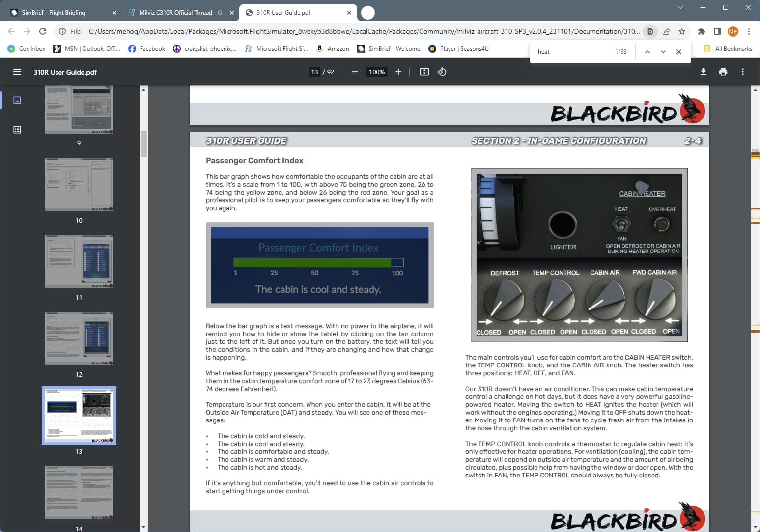This screenshot has height=532, width=760.
Task: Select page 10 thumbnail
Action: pyautogui.click(x=79, y=184)
